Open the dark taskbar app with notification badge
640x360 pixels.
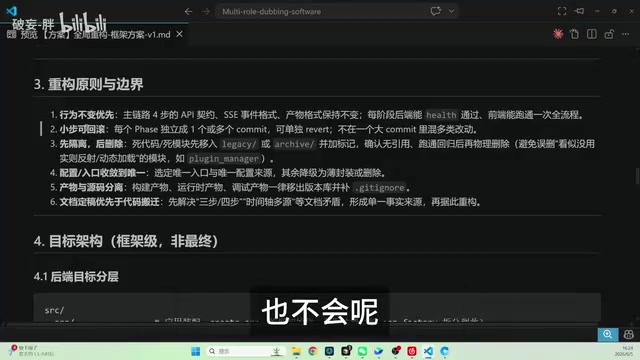click(346, 351)
